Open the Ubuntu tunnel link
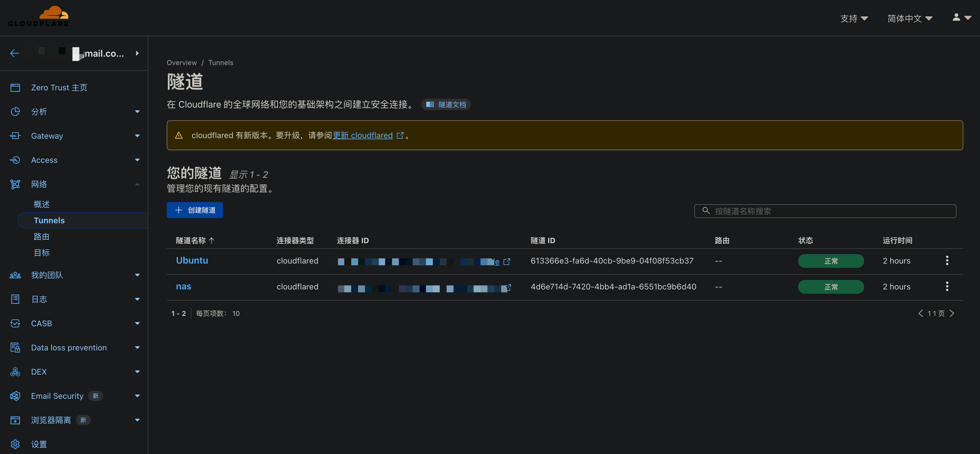 (x=192, y=260)
